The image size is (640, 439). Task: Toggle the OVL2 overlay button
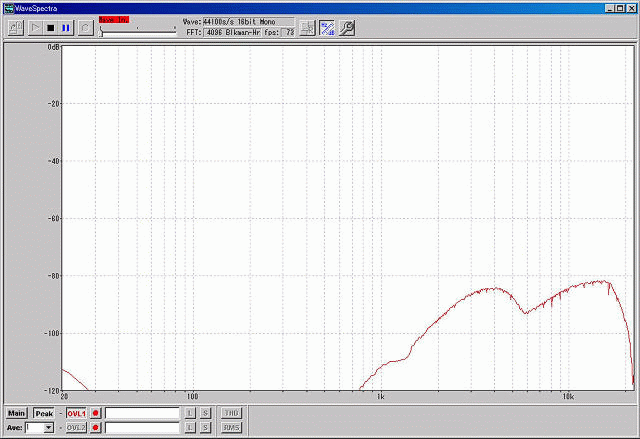[x=77, y=428]
